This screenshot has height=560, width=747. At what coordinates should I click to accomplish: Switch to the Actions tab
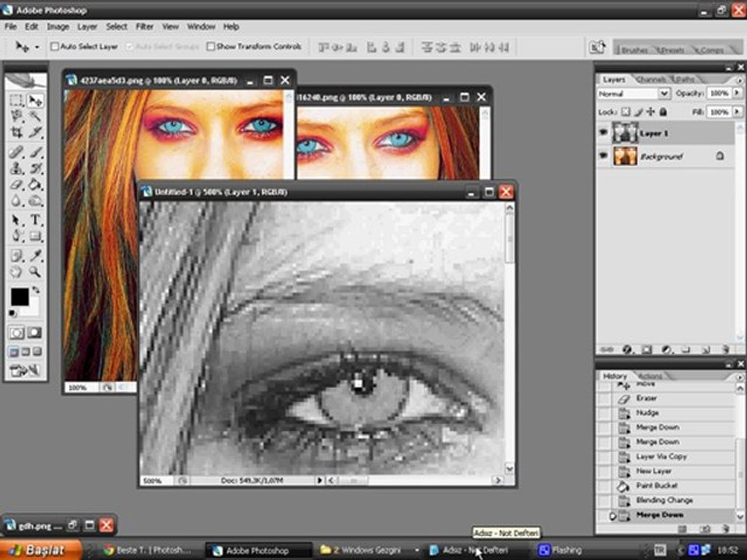(651, 376)
